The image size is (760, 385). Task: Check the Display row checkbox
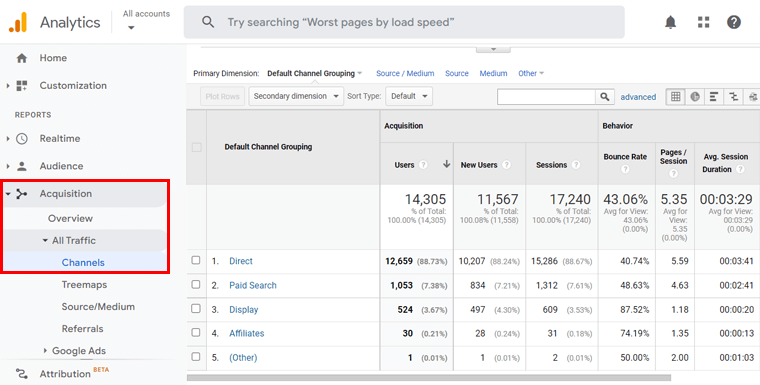pos(196,308)
